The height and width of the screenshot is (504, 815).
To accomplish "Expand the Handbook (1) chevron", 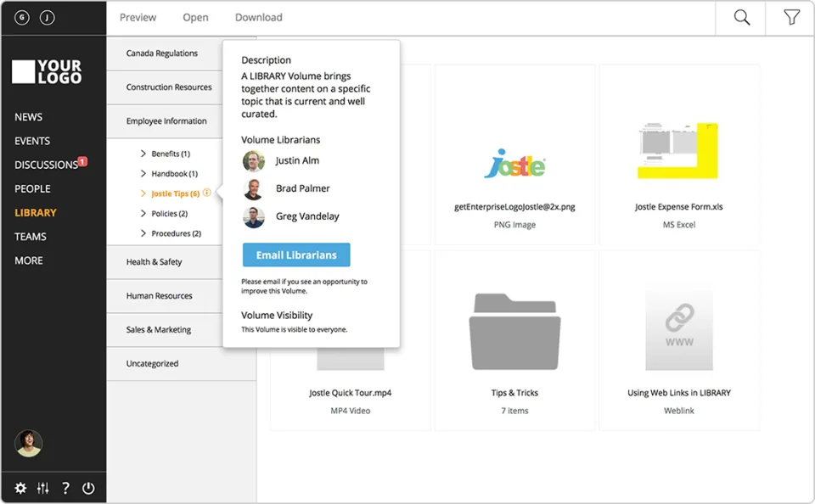I will tap(143, 173).
